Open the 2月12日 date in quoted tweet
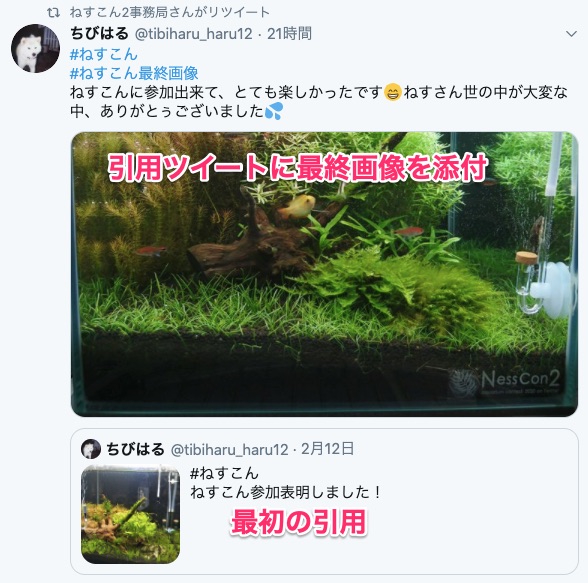 click(327, 449)
